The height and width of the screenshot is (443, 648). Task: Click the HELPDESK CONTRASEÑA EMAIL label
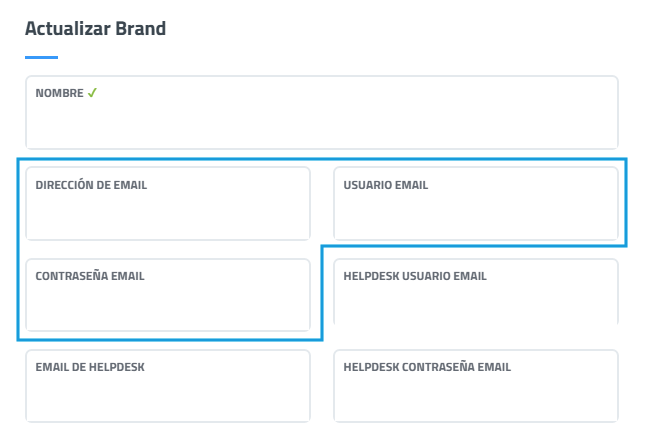[426, 367]
